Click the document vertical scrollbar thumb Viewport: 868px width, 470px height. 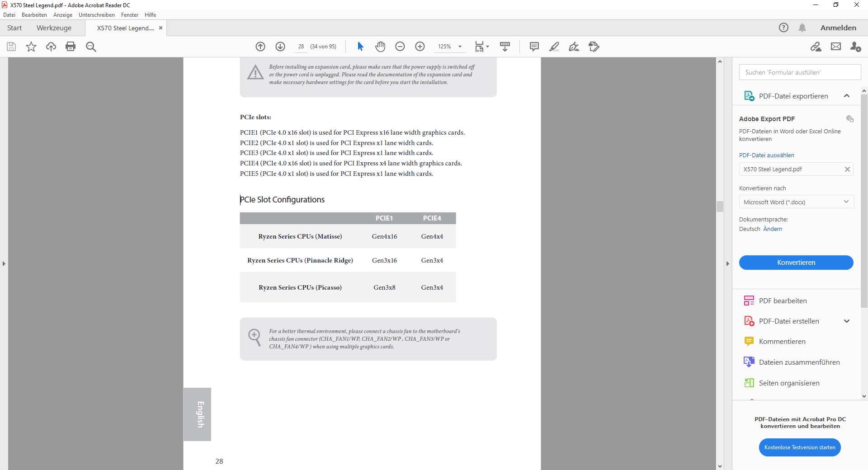(720, 207)
